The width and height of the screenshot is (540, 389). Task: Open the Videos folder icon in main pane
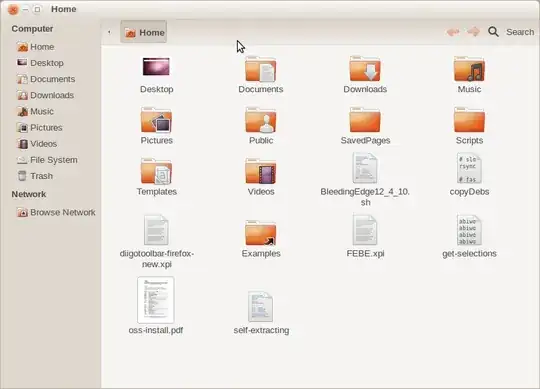point(261,171)
